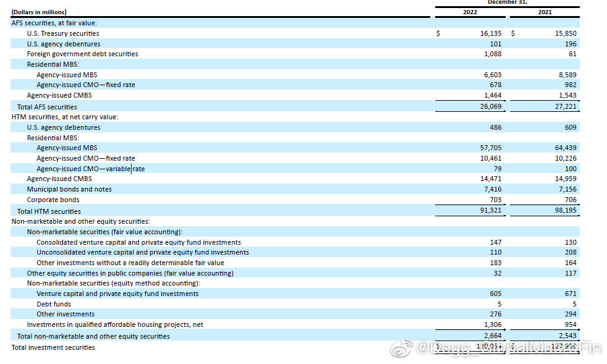Select value 15,850 for U.S. Treasury securities
Screen dimensions: 607x364
tap(566, 33)
